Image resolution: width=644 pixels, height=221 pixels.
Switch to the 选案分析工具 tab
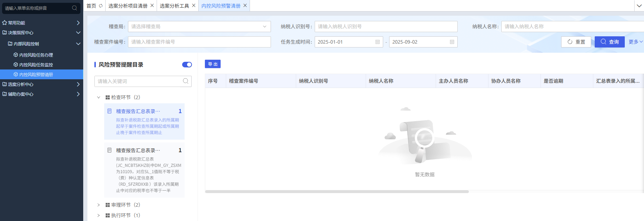point(174,6)
